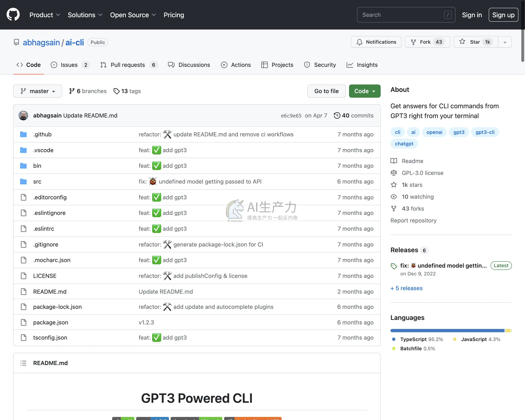Open the abhagsain owner link

pos(41,42)
